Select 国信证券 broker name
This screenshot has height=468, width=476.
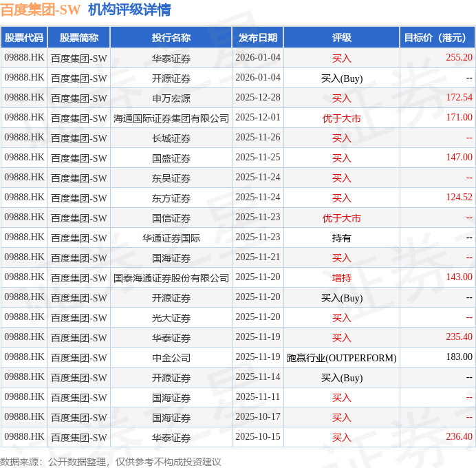(x=171, y=218)
